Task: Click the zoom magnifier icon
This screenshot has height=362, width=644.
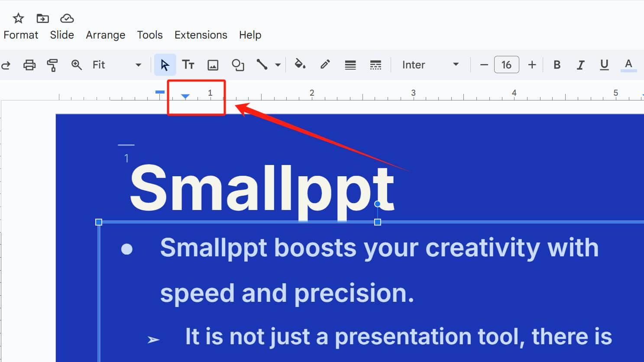Action: (76, 65)
